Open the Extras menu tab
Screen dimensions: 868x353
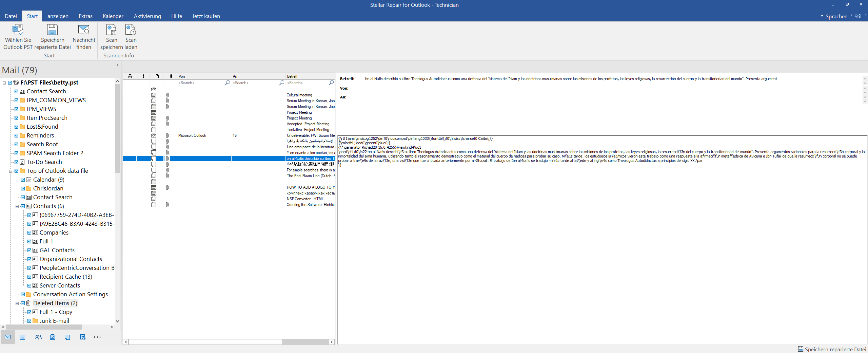pos(85,16)
